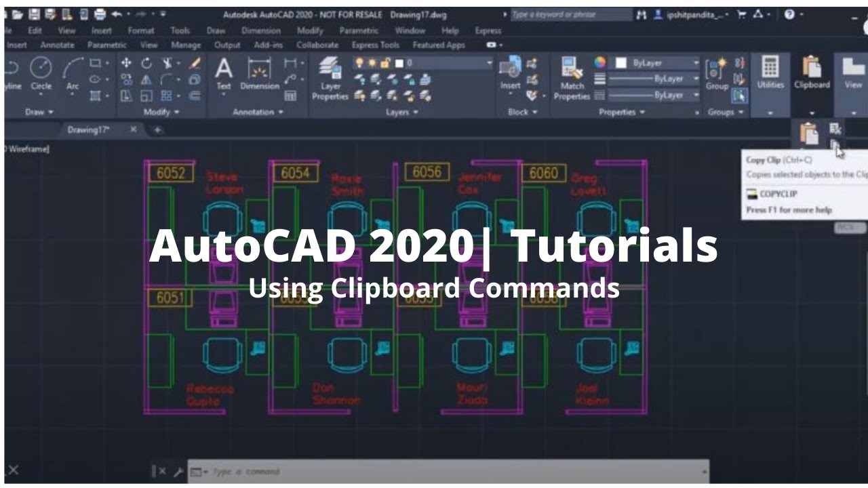
Task: Expand the Block panel
Action: pos(522,112)
